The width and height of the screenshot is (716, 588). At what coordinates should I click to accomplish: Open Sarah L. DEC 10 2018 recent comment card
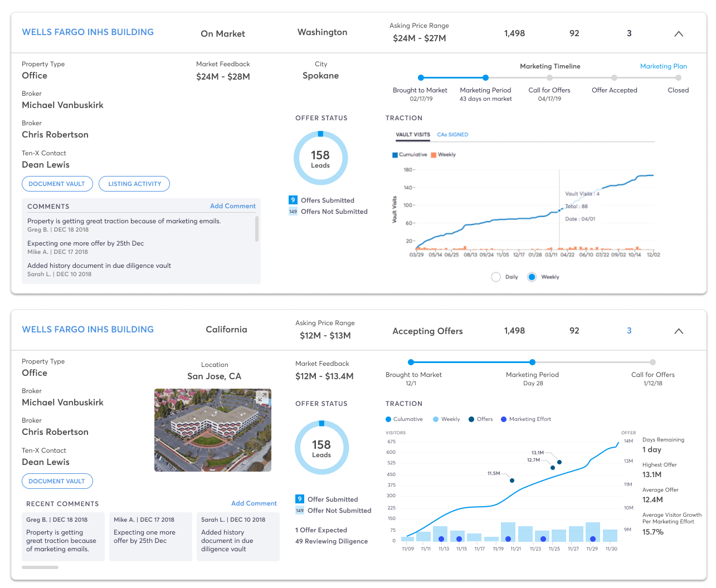pos(238,537)
